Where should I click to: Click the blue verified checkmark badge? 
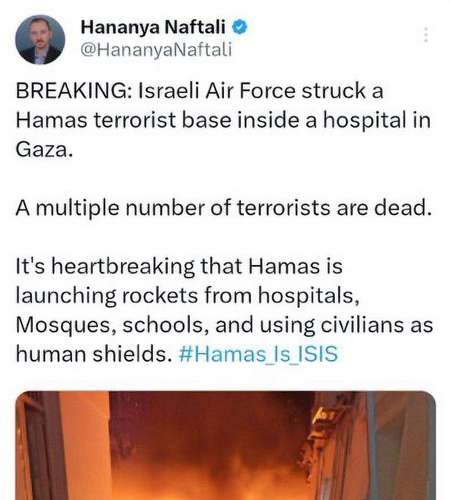pyautogui.click(x=240, y=27)
